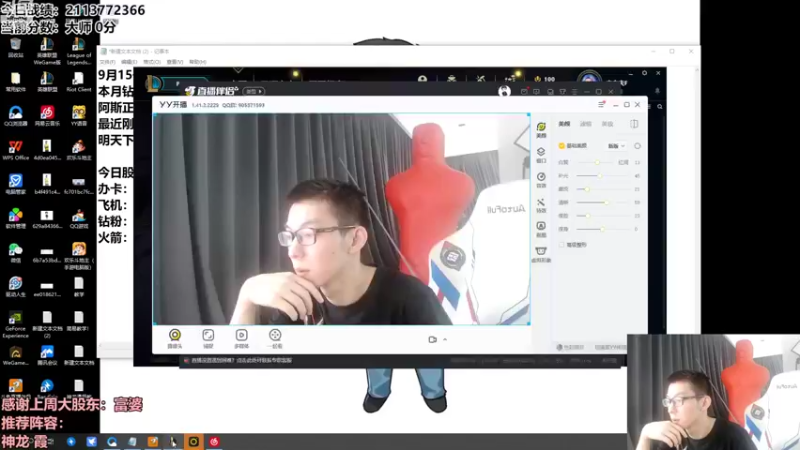Expand the arrow beside the video camera icon
The image size is (800, 450).
pyautogui.click(x=445, y=339)
